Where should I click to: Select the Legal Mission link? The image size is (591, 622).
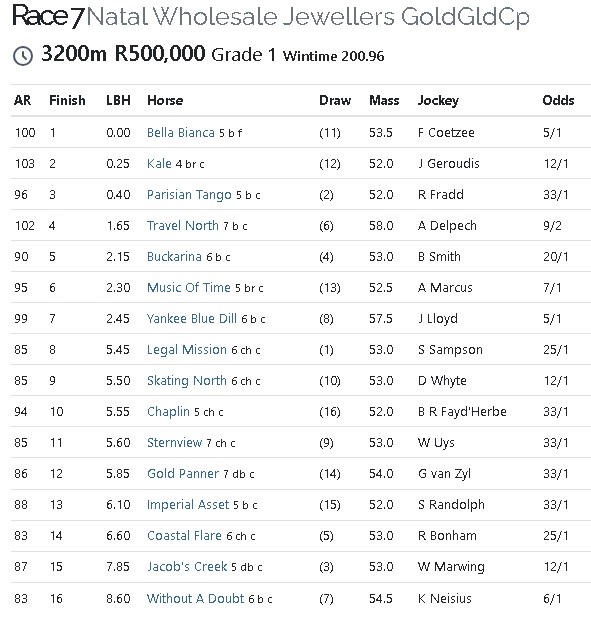point(186,349)
